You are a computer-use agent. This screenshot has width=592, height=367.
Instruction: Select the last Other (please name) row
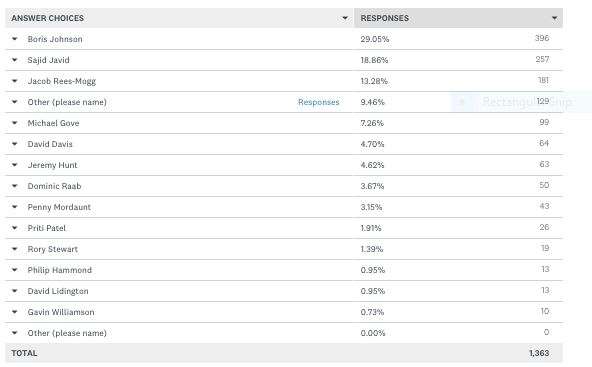click(x=284, y=333)
